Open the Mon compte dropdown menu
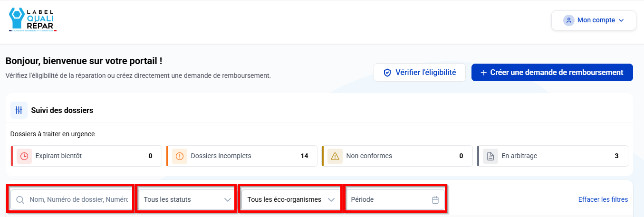The width and height of the screenshot is (644, 217). point(594,20)
